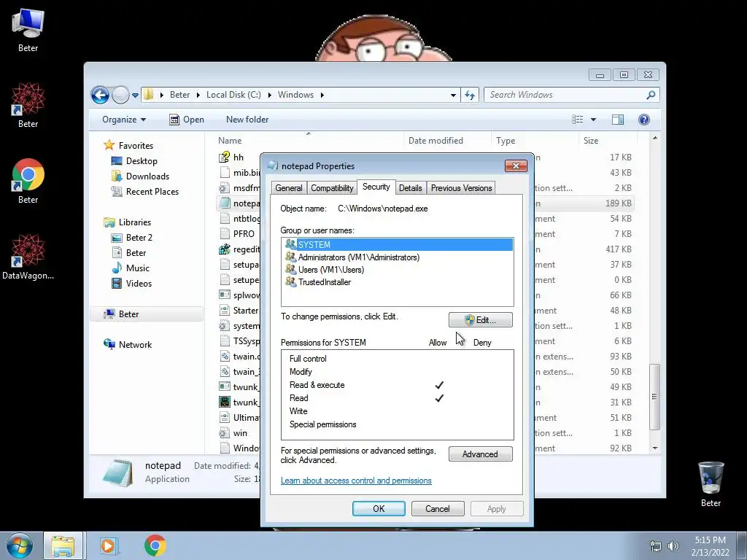The height and width of the screenshot is (560, 747).
Task: Click the Advanced button
Action: pyautogui.click(x=481, y=454)
